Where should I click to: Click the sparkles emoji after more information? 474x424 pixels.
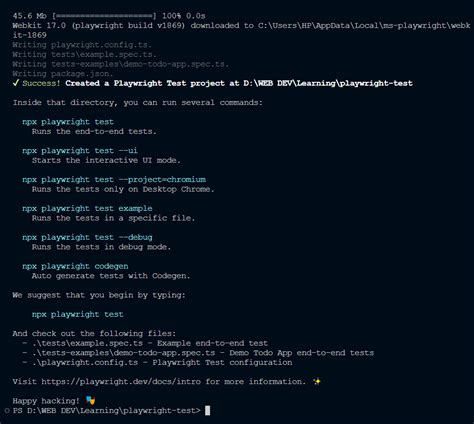[x=317, y=381]
